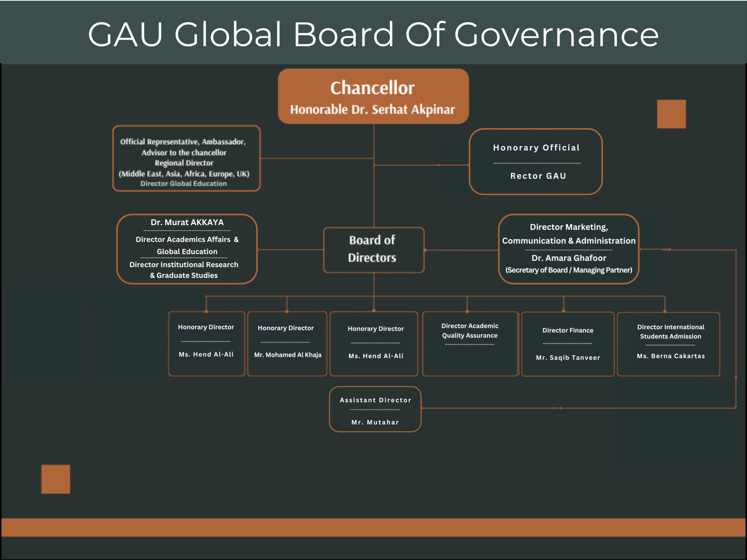Click the Director Academic Quality Assurance box
The height and width of the screenshot is (560, 747).
470,343
